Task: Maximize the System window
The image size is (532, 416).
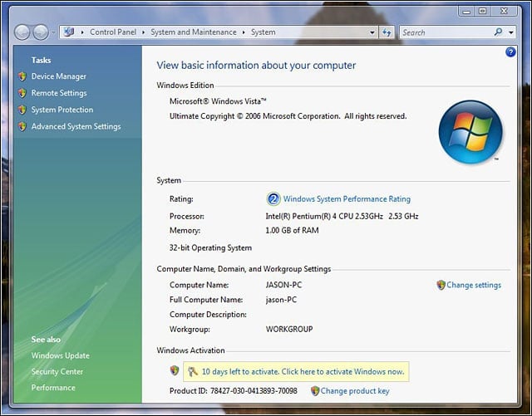Action: pos(482,11)
